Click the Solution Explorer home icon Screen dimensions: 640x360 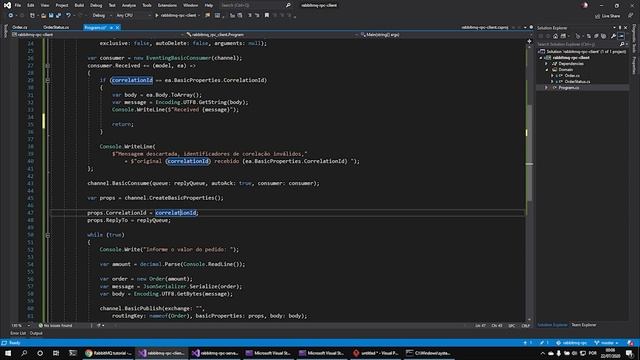[556, 36]
